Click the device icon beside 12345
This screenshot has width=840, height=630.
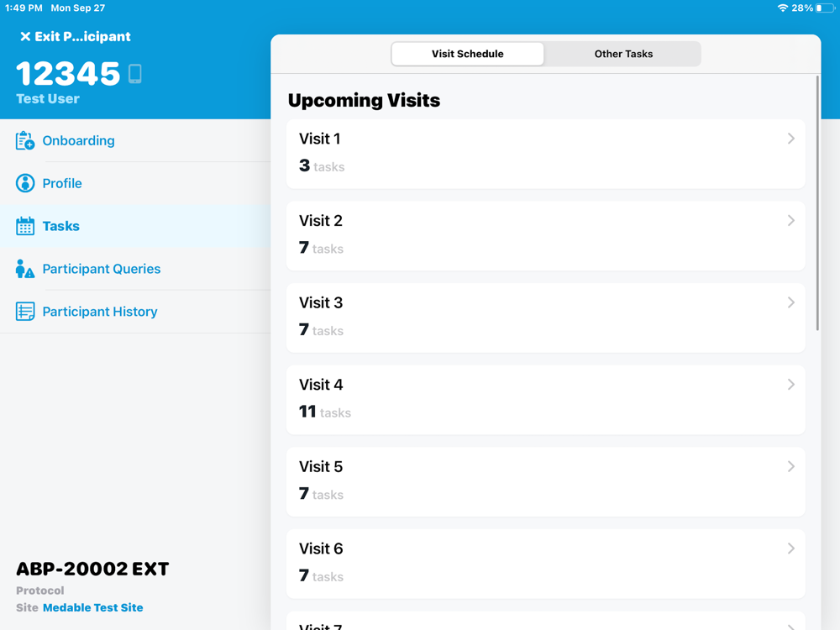point(135,74)
